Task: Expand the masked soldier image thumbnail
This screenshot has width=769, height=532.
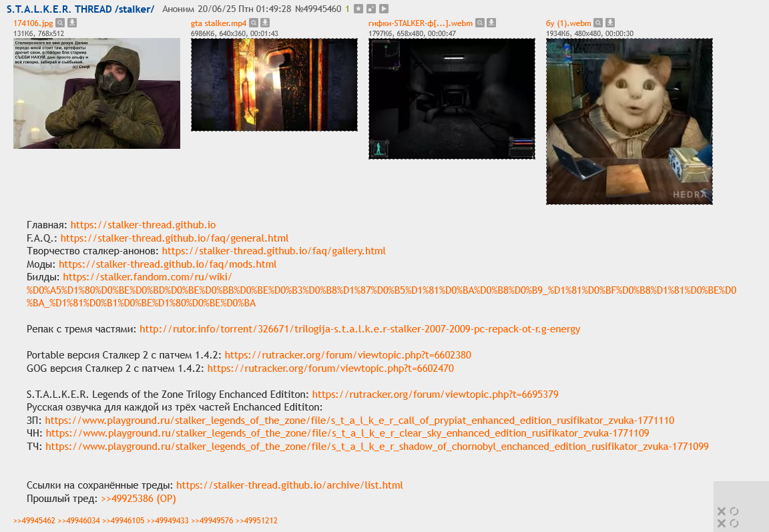Action: tap(97, 93)
